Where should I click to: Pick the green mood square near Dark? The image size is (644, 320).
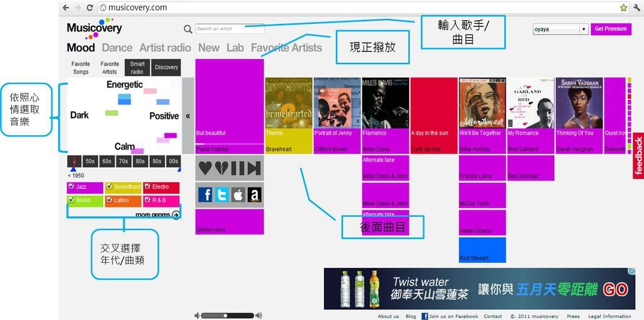click(x=112, y=113)
